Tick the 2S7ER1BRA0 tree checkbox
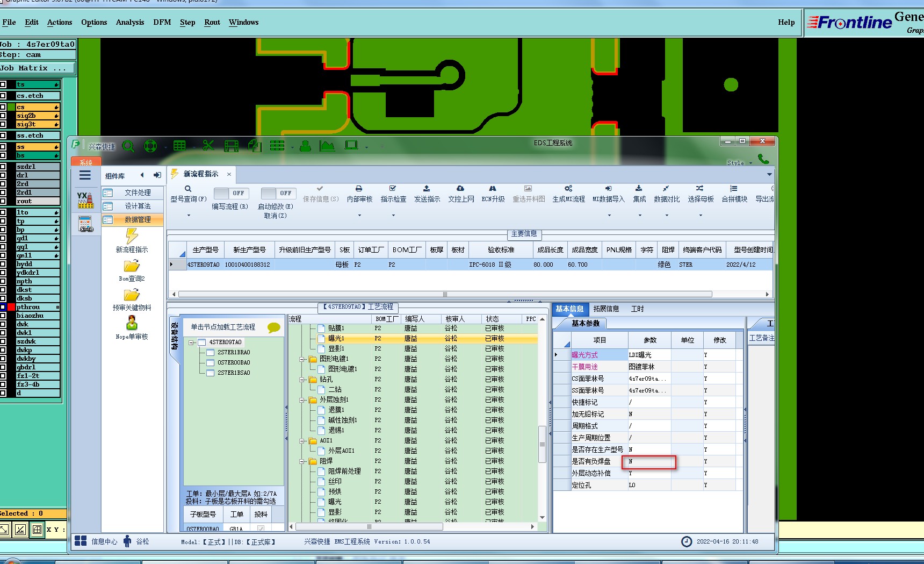The image size is (924, 564). click(x=211, y=353)
